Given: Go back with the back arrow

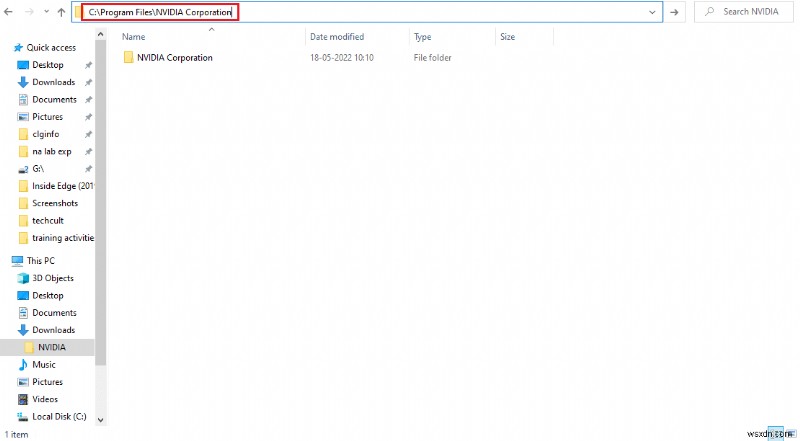Looking at the screenshot, I should pos(8,12).
